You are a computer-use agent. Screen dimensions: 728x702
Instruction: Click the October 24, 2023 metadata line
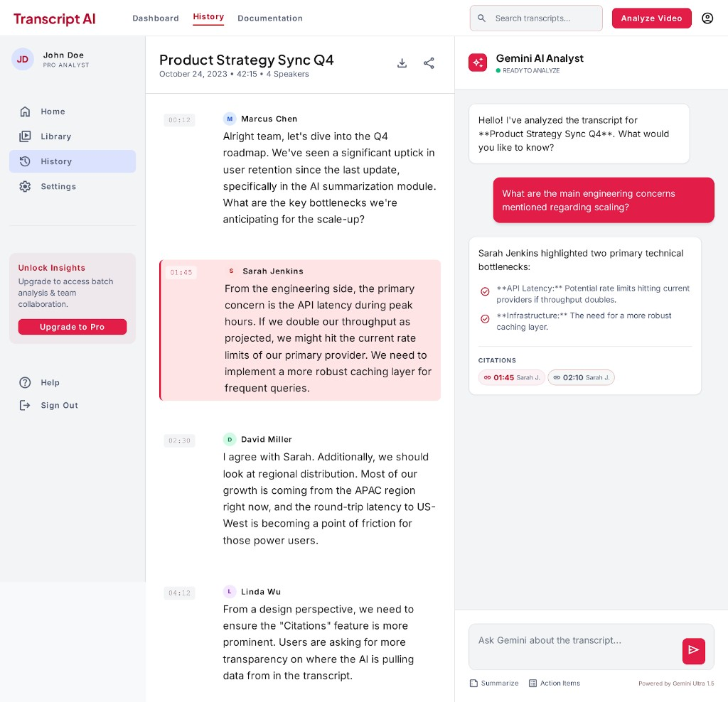tap(234, 74)
